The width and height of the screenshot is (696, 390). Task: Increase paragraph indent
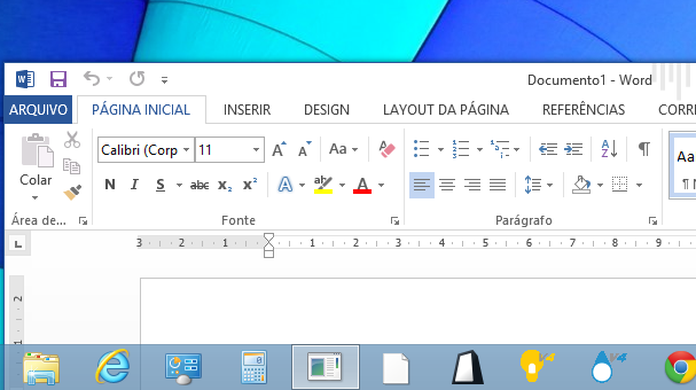coord(573,149)
